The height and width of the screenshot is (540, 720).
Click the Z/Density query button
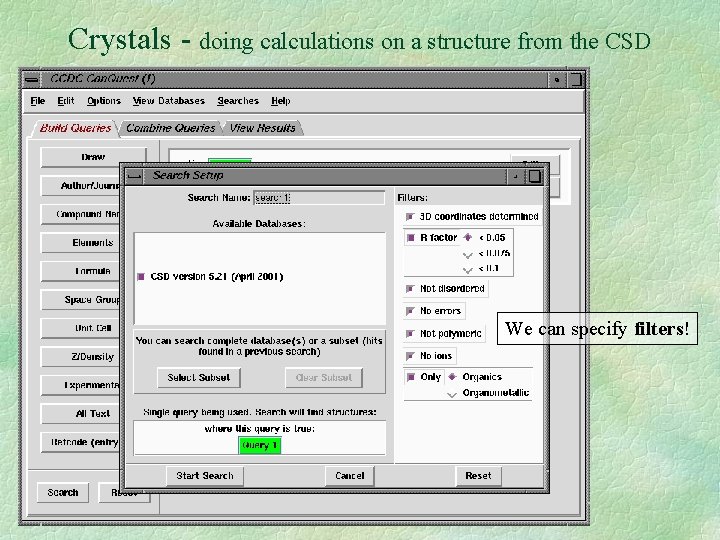[80, 357]
